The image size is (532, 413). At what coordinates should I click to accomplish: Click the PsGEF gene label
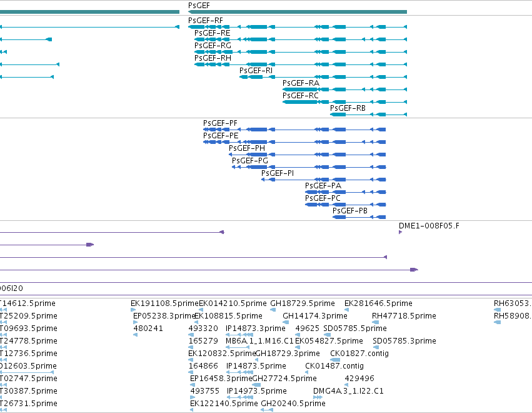[x=199, y=6]
